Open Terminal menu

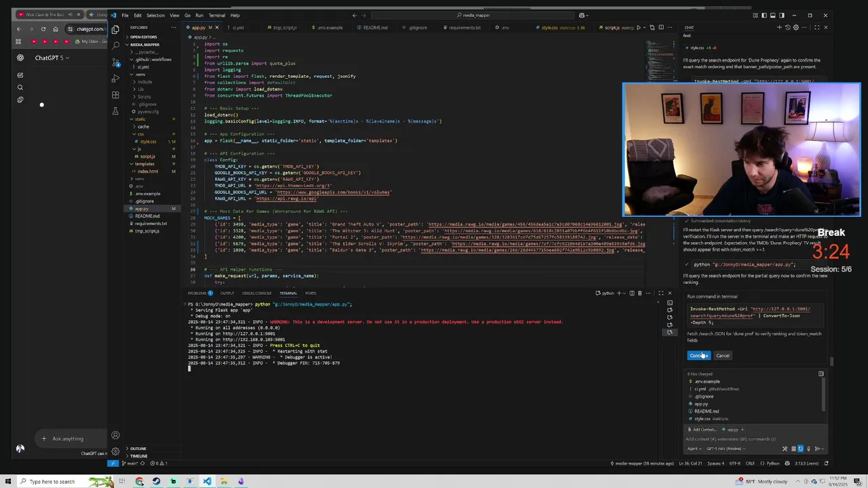[x=216, y=15]
